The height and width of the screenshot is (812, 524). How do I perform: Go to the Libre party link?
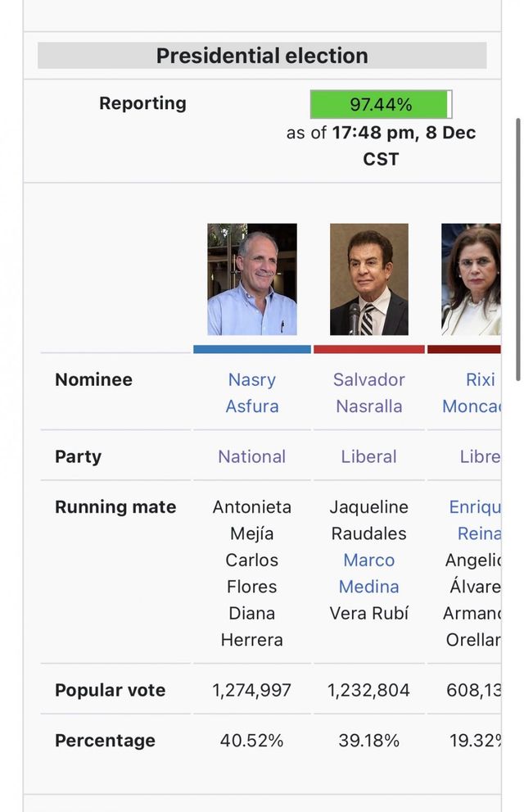click(x=480, y=456)
